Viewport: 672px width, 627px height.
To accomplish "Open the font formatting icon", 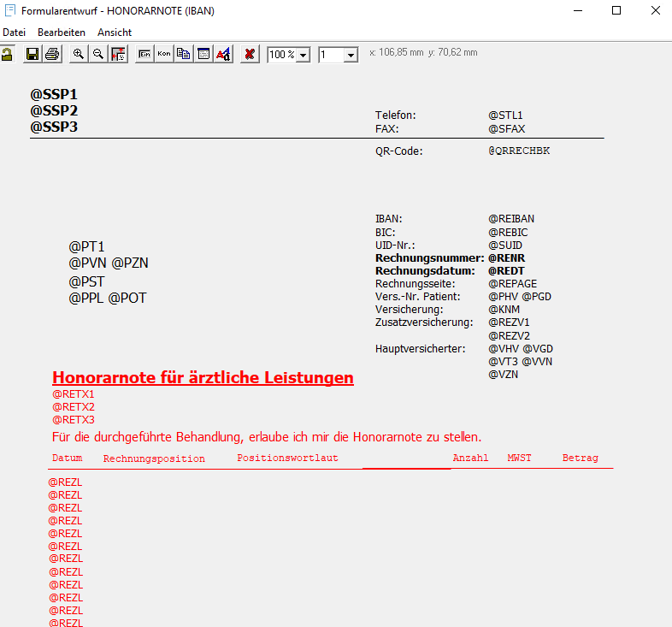I will [222, 54].
